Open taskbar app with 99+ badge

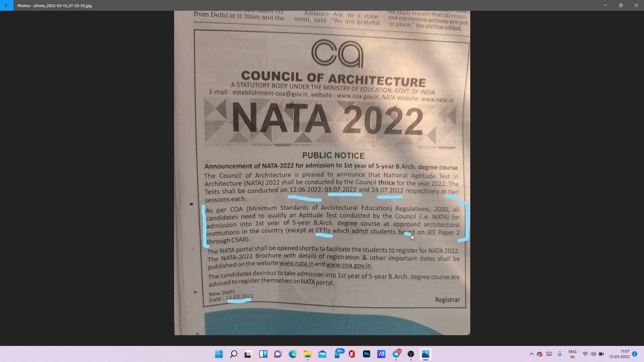[x=338, y=353]
